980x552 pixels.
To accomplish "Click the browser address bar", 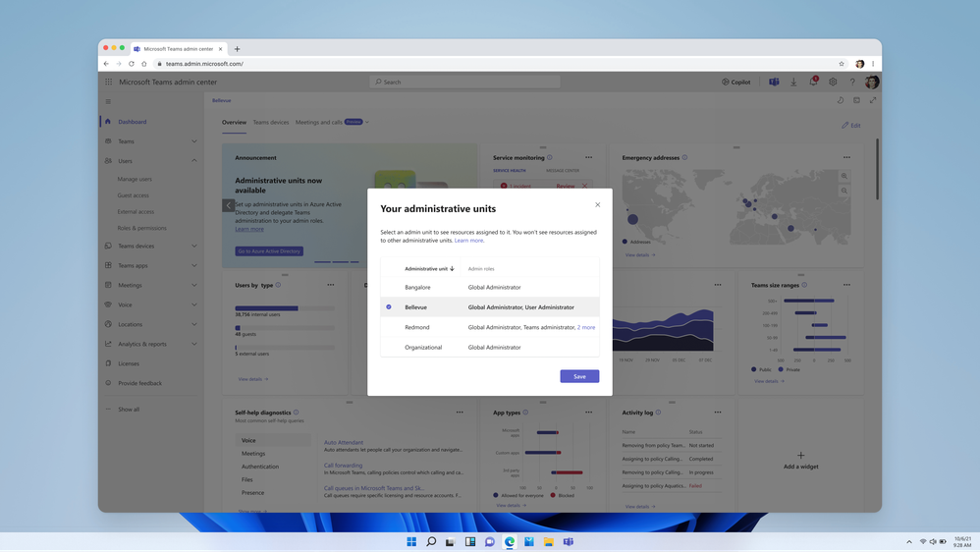I will pyautogui.click(x=494, y=64).
